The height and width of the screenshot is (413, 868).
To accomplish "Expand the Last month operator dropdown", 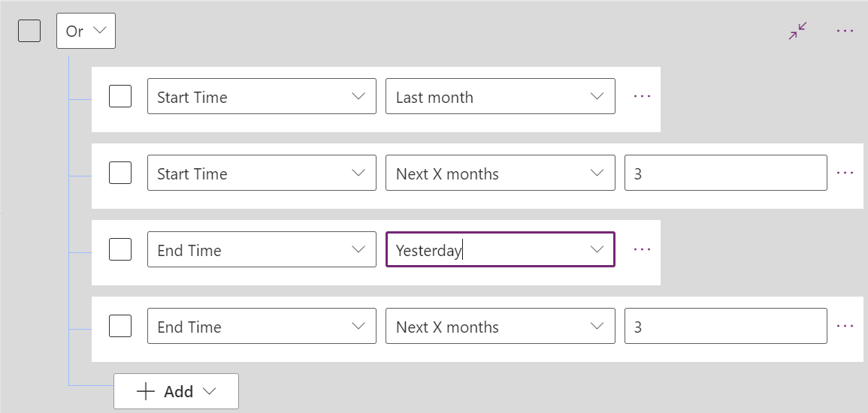I will 500,97.
